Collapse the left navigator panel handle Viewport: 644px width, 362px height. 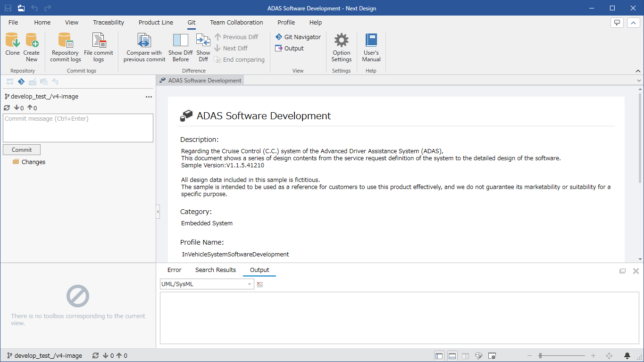(158, 212)
